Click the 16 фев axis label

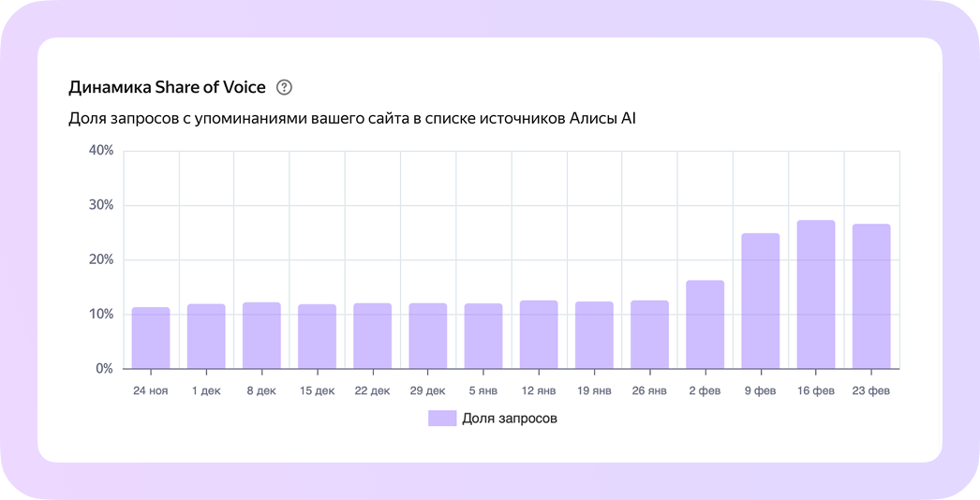click(x=816, y=390)
